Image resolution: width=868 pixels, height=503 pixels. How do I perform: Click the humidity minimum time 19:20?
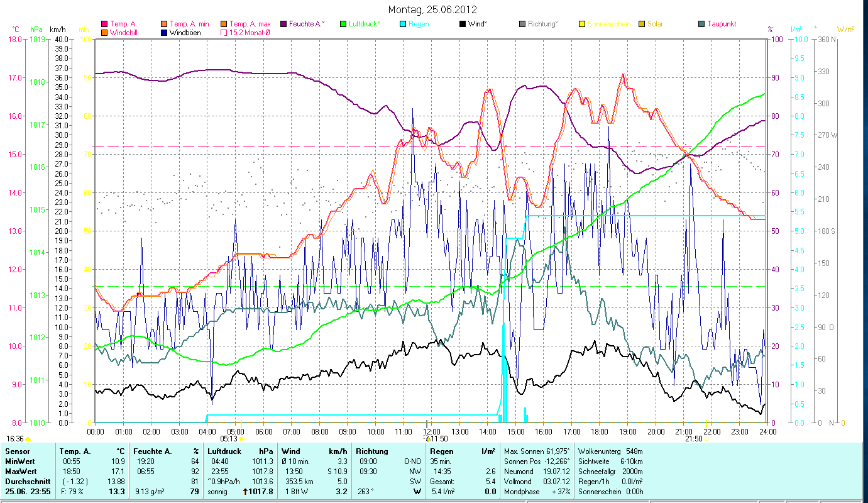point(145,462)
